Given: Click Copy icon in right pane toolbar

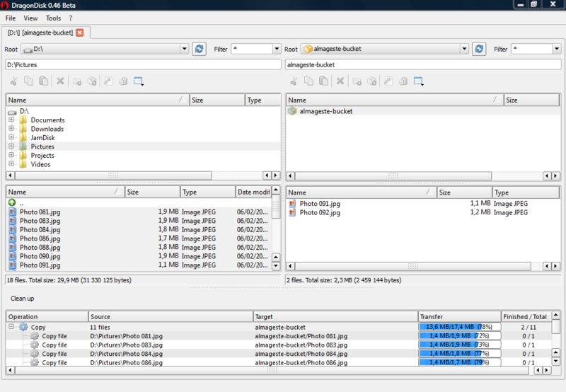Looking at the screenshot, I should 308,81.
